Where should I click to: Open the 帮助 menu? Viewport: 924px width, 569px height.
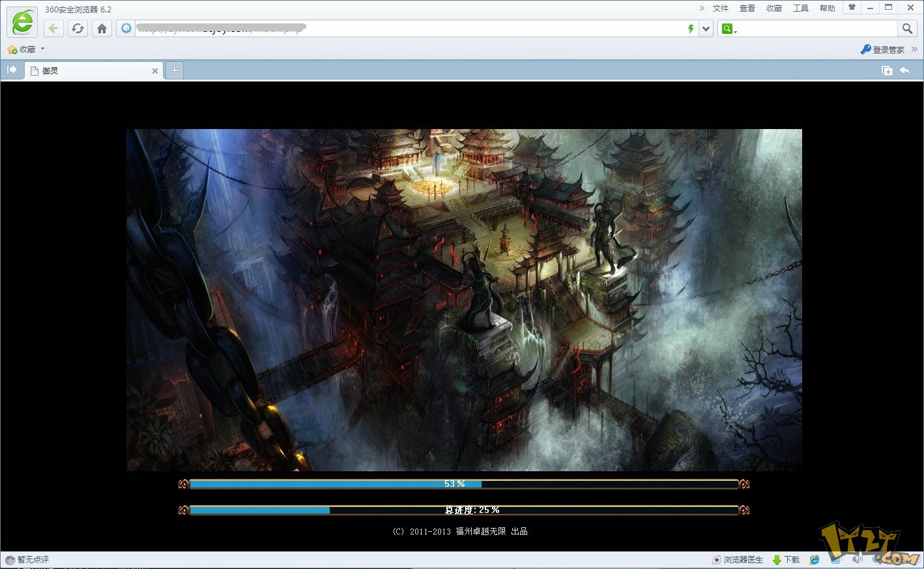tap(828, 8)
